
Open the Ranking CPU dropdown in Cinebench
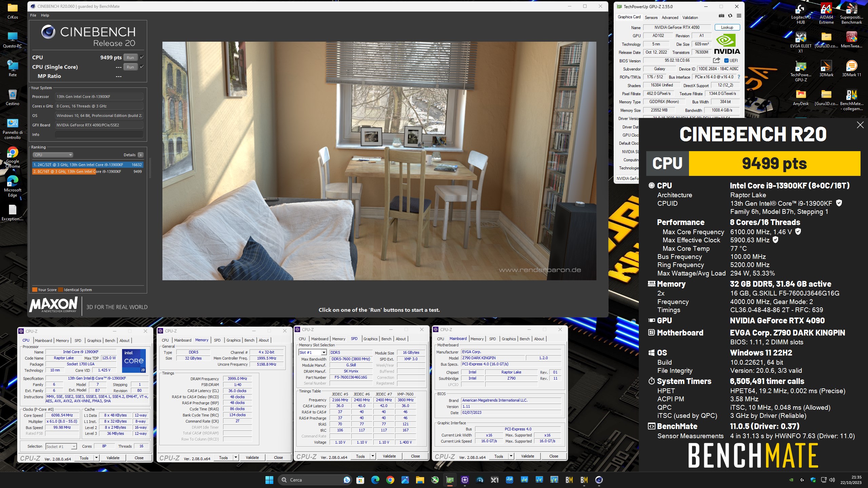point(53,155)
